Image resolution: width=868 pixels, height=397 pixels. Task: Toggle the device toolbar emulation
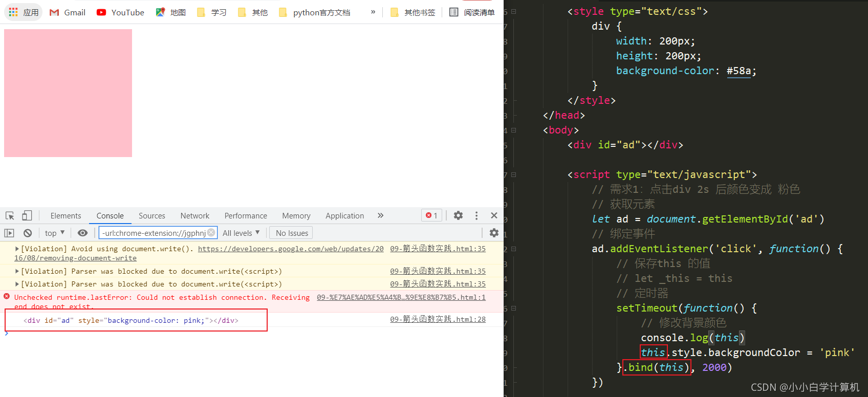27,215
